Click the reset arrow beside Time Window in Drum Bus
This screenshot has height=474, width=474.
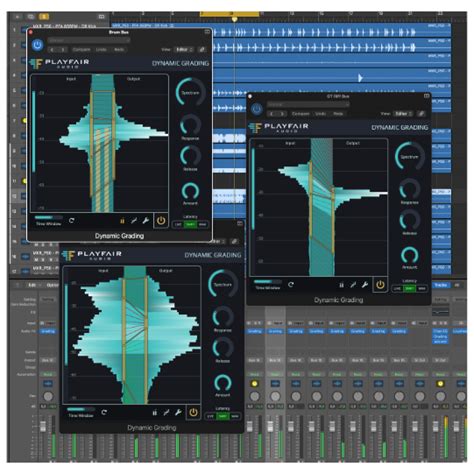coord(72,220)
